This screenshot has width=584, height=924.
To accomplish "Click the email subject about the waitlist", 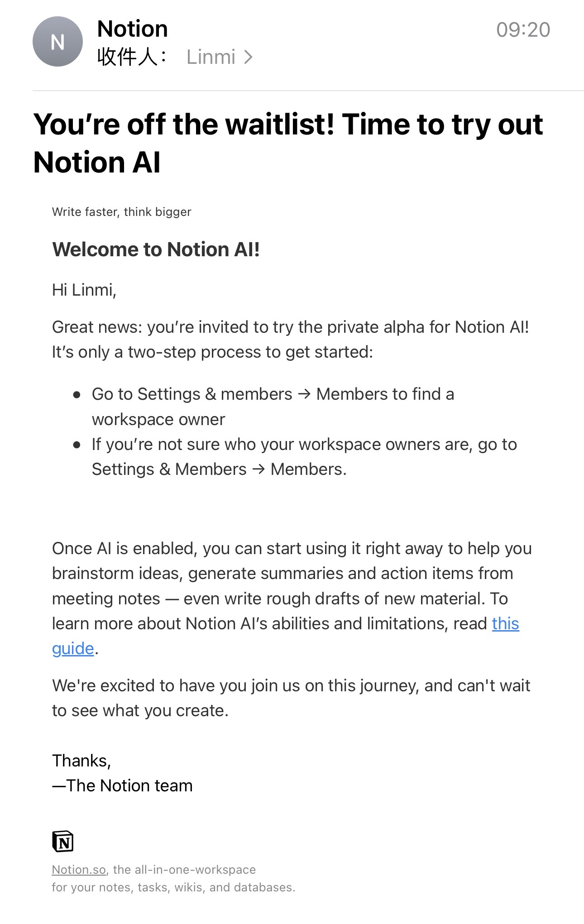I will pyautogui.click(x=288, y=143).
